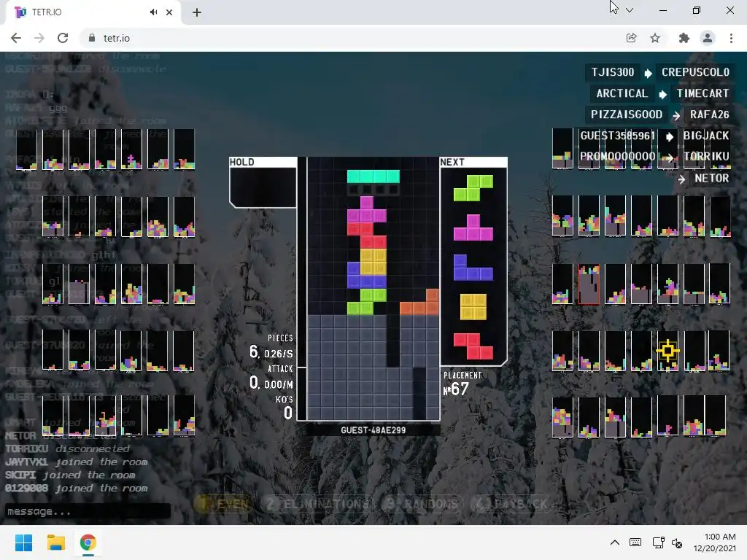Expand the tab search chevron
Screen dimensions: 747x560
pos(630,10)
